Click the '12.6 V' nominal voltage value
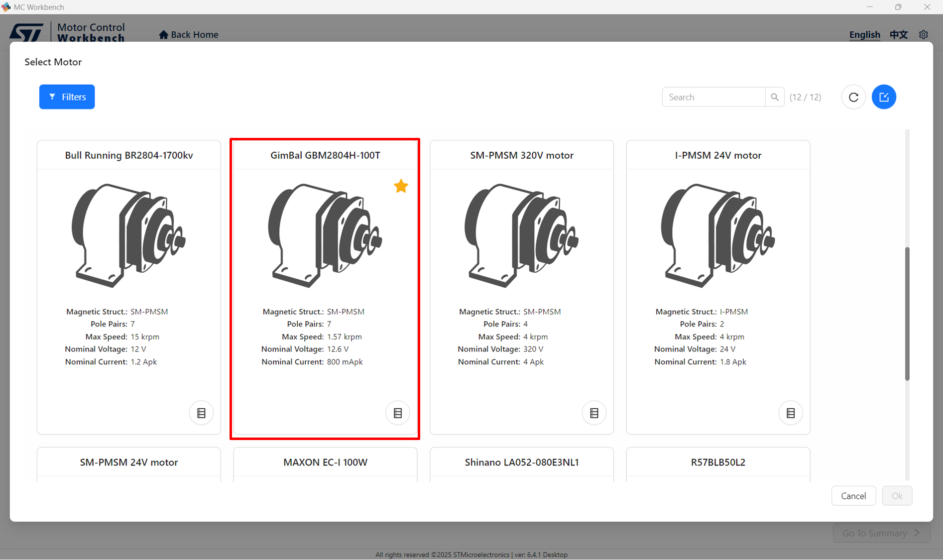This screenshot has width=943, height=560. point(338,349)
